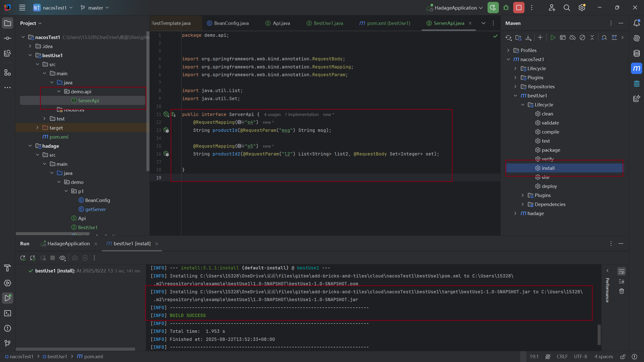This screenshot has height=362, width=644.
Task: Click the horizontal scrollbar in run tree
Action: pyautogui.click(x=75, y=349)
